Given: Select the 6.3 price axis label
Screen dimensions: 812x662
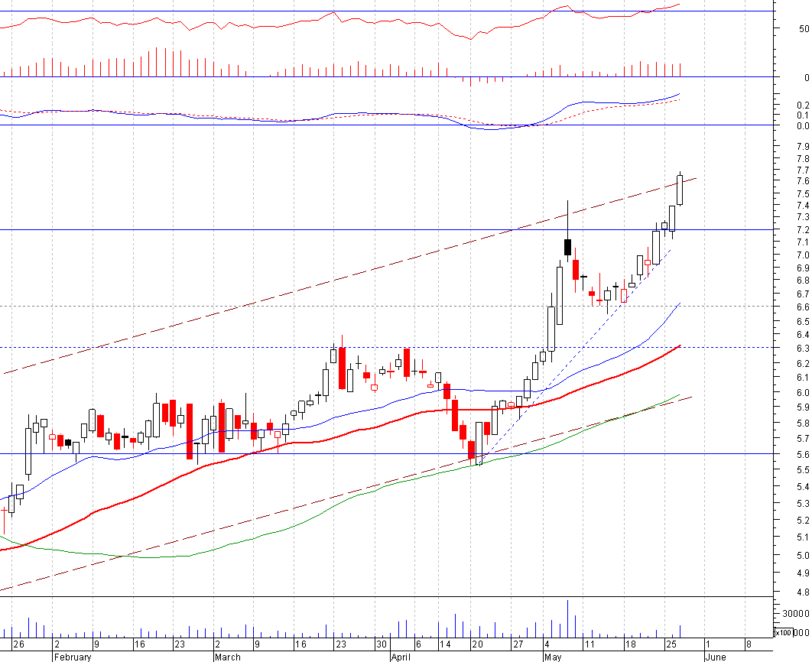Looking at the screenshot, I should tap(803, 348).
